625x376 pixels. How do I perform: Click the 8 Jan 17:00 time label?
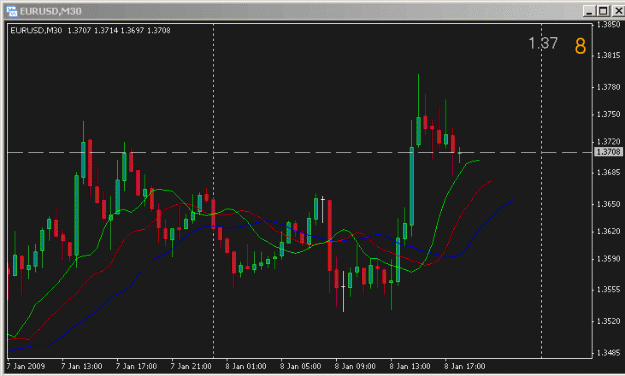click(x=465, y=366)
